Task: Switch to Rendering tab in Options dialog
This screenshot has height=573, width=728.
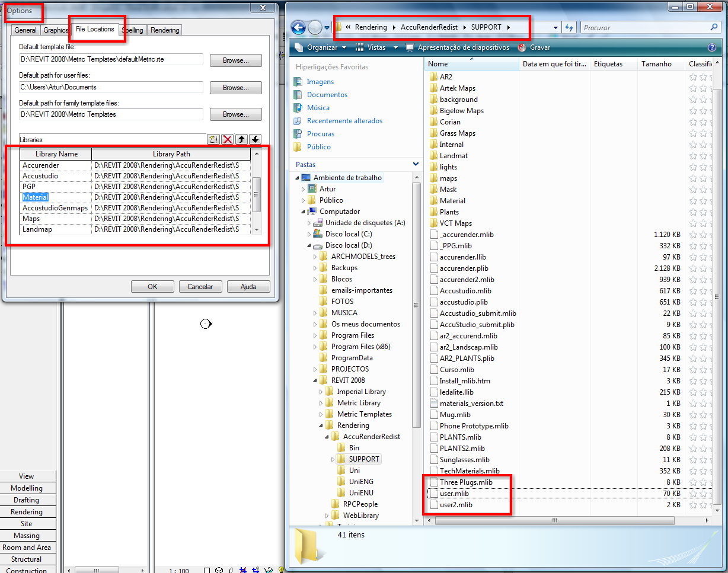Action: 164,30
